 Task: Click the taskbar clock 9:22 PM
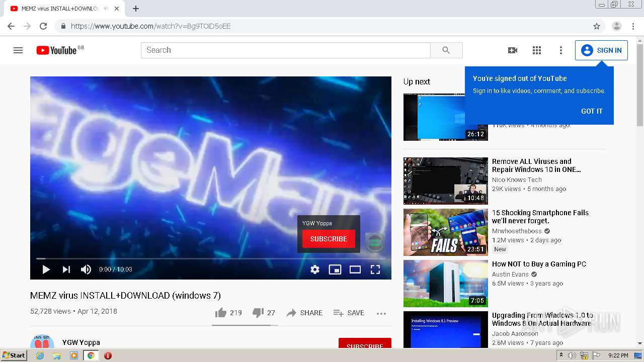pyautogui.click(x=618, y=355)
